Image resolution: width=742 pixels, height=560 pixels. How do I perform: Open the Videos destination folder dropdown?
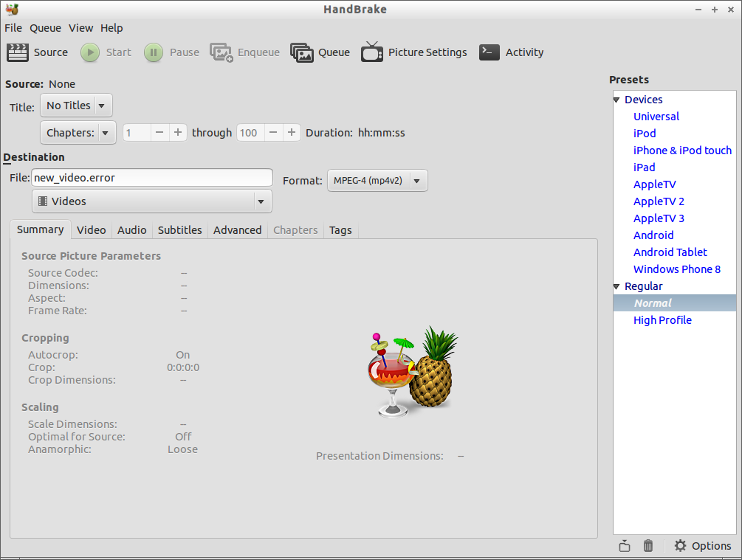[x=152, y=201]
